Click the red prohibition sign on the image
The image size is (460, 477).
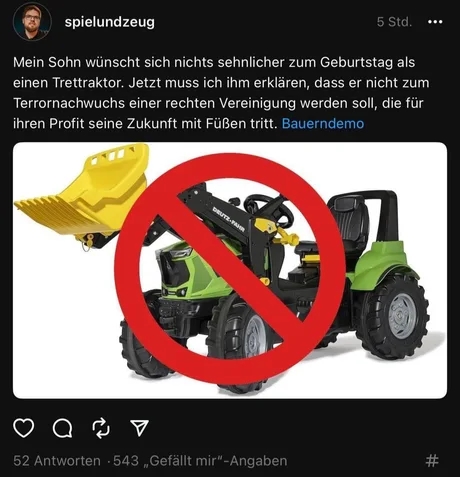pyautogui.click(x=230, y=268)
